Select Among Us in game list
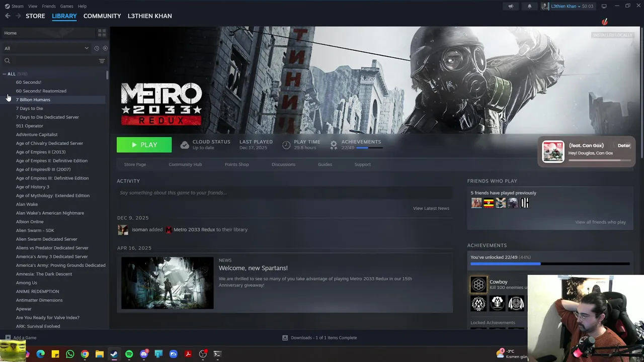This screenshot has height=362, width=644. pyautogui.click(x=26, y=283)
